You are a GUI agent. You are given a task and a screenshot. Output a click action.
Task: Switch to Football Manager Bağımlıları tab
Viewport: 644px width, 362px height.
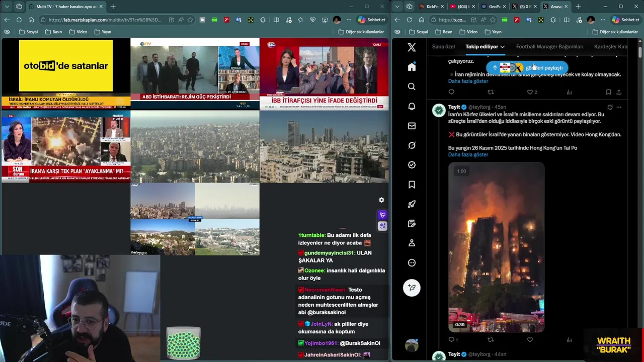tap(549, 47)
